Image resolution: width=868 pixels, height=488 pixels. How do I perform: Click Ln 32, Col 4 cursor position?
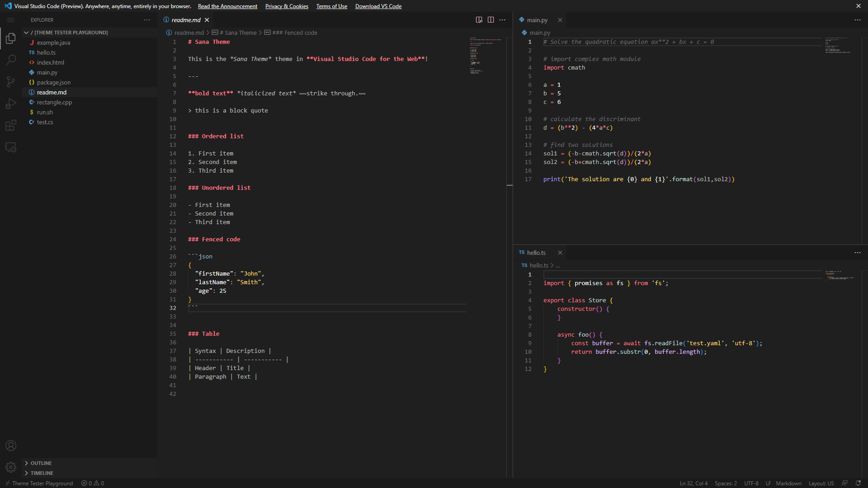(693, 483)
